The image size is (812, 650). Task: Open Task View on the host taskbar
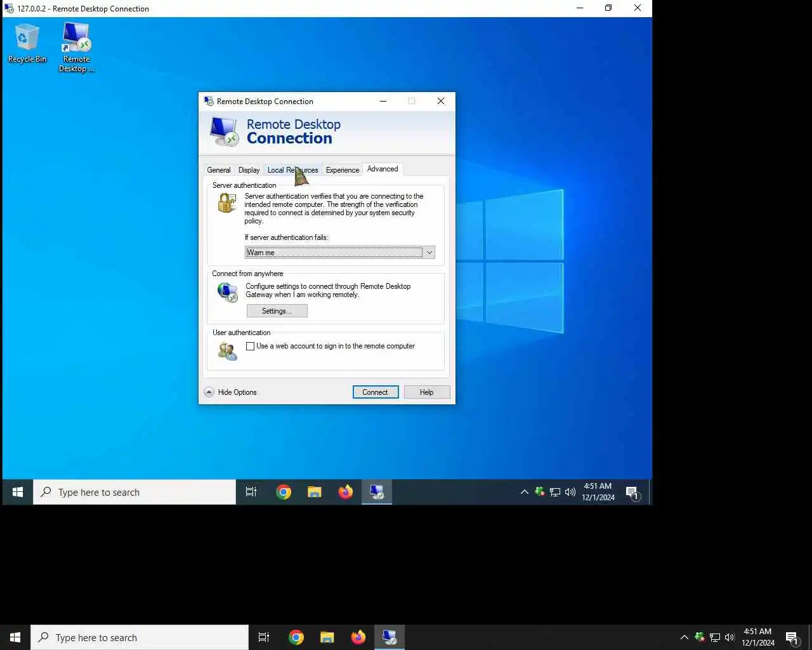[264, 637]
